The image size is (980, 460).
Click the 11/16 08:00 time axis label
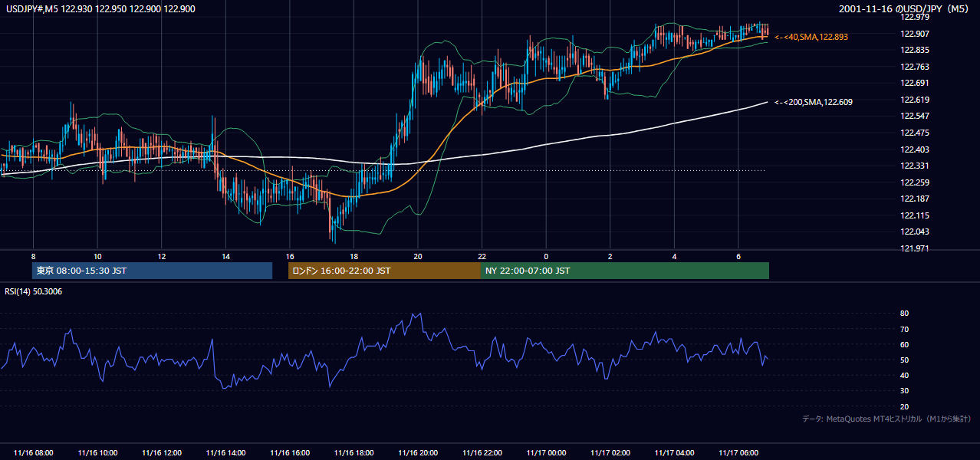[x=33, y=453]
